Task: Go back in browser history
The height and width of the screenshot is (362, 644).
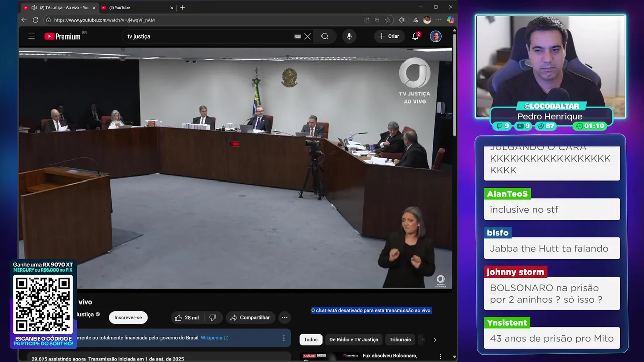Action: coord(24,20)
